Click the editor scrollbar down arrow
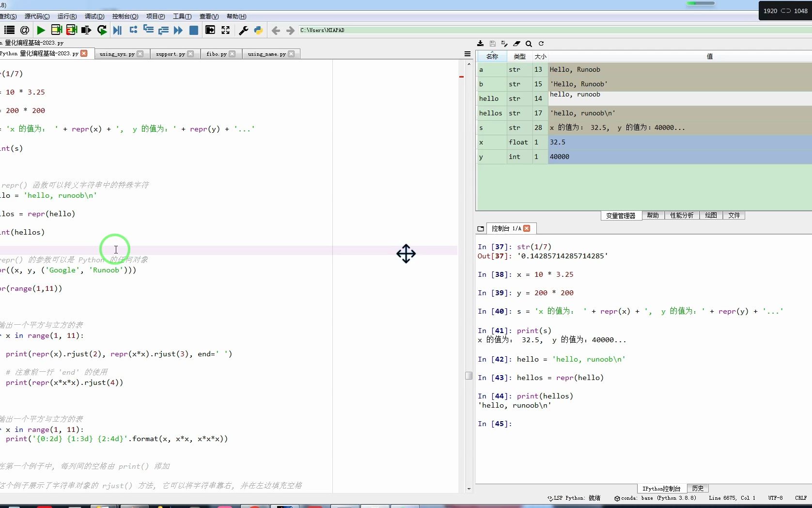Screen dimensions: 812x508 click(x=468, y=489)
